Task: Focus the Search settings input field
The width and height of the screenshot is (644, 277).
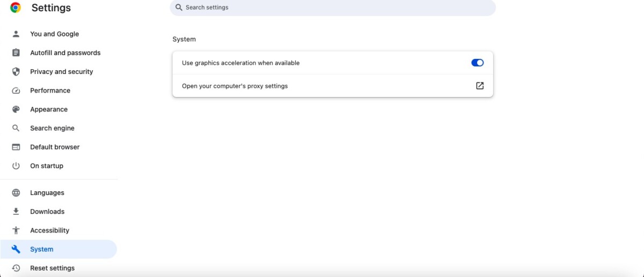Action: pyautogui.click(x=333, y=8)
